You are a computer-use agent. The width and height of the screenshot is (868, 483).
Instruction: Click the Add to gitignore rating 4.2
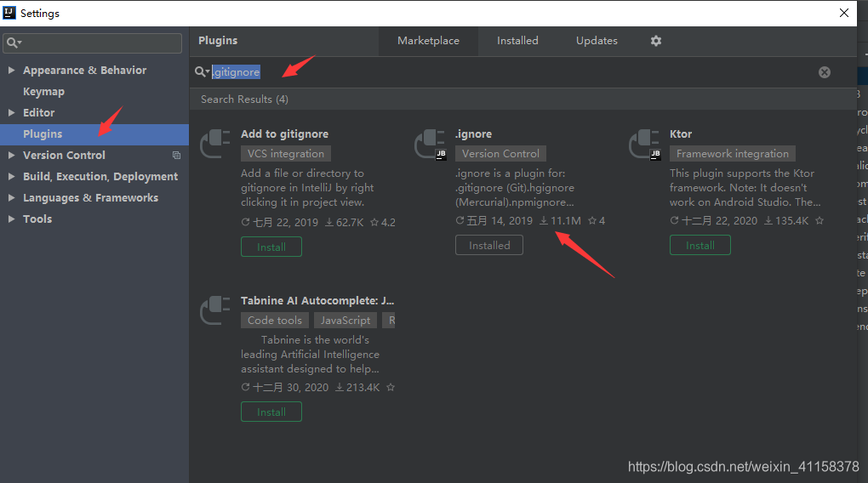383,223
